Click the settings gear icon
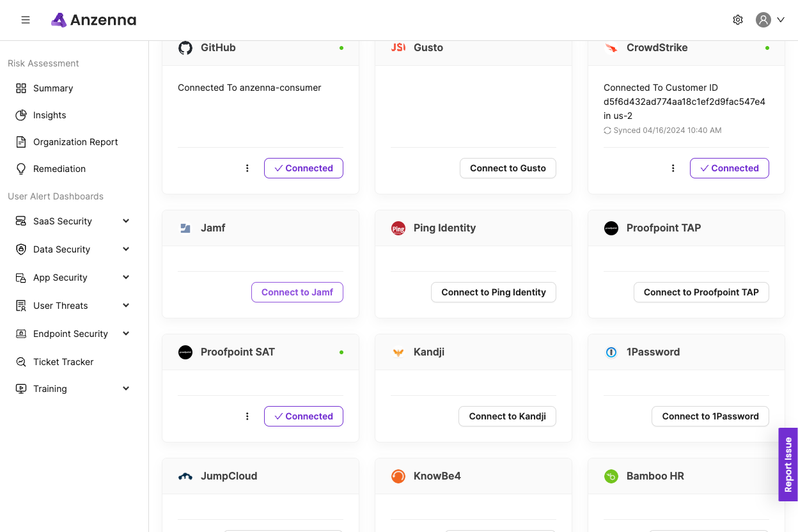 click(738, 20)
